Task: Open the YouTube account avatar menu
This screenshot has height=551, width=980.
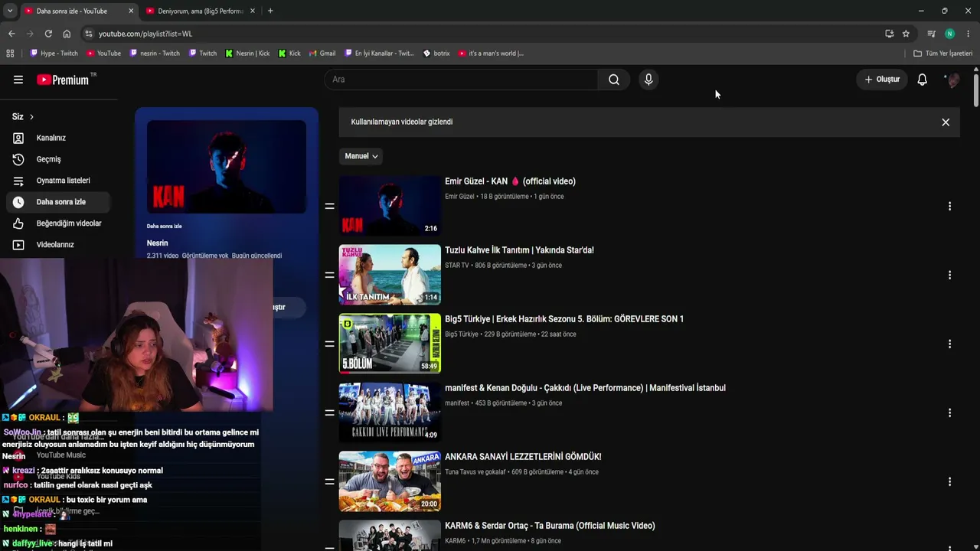Action: [x=952, y=80]
